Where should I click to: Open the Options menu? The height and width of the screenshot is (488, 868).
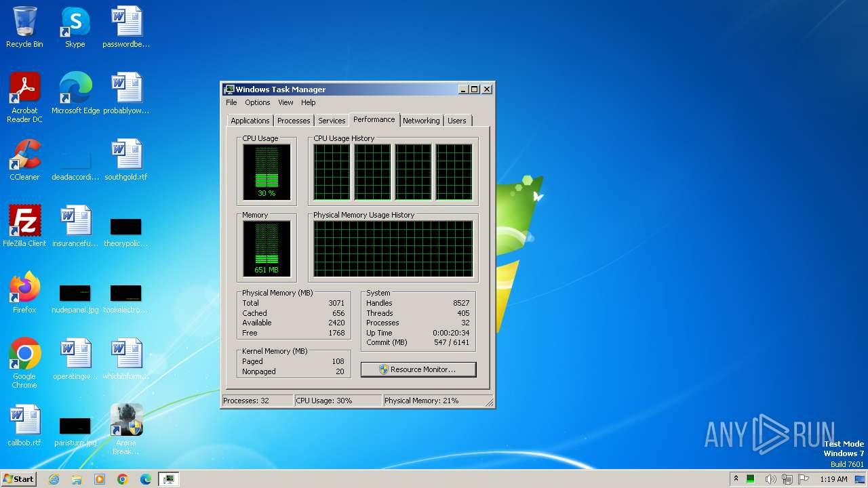(258, 102)
